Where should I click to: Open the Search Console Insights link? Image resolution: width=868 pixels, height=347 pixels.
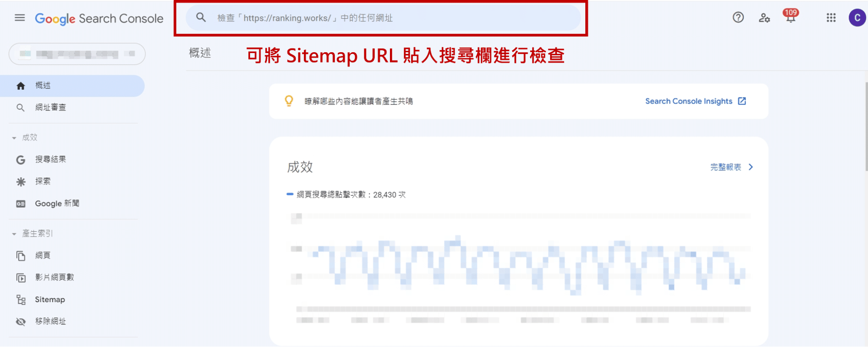point(695,101)
